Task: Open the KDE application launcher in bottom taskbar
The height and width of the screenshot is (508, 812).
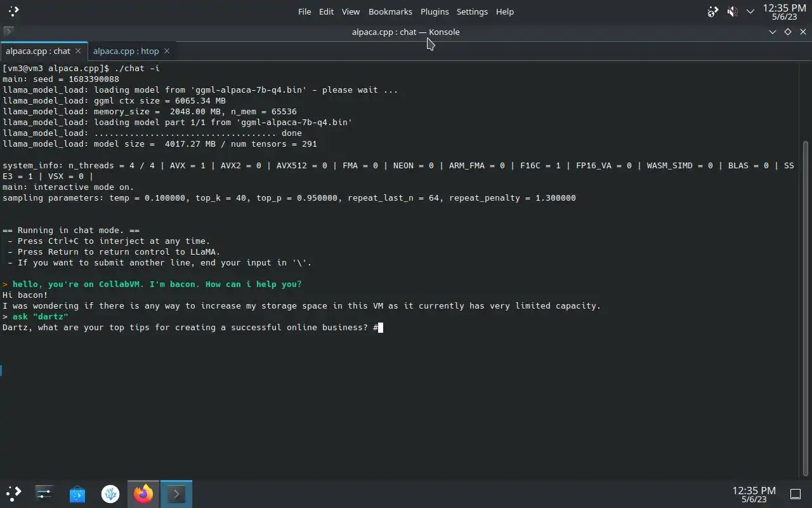Action: pyautogui.click(x=13, y=493)
